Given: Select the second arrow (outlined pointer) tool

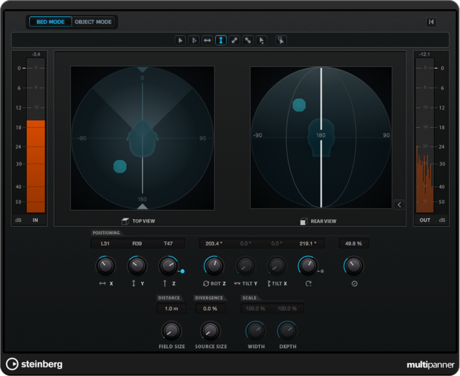Looking at the screenshot, I should coord(194,41).
